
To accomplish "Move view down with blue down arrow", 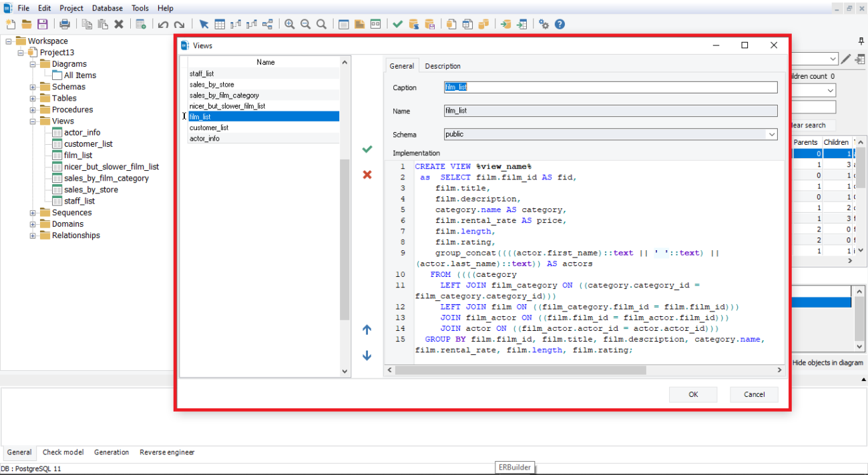I will (x=367, y=356).
